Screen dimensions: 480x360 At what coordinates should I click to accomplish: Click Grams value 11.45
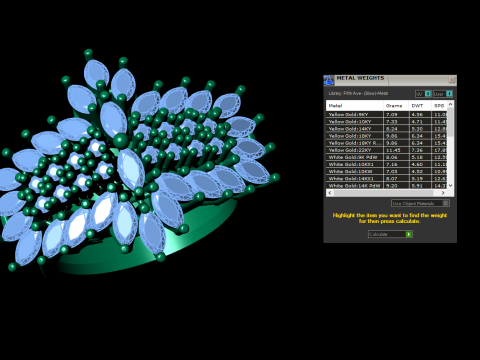click(x=393, y=150)
